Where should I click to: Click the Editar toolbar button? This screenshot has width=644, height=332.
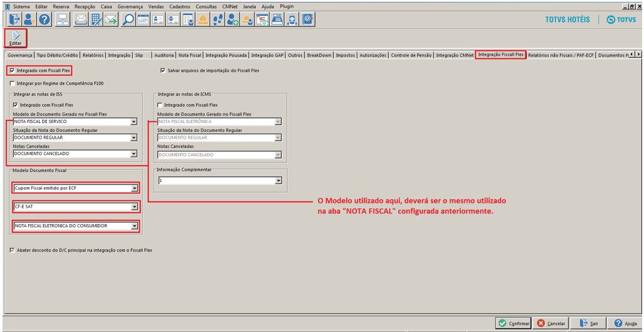pyautogui.click(x=15, y=38)
